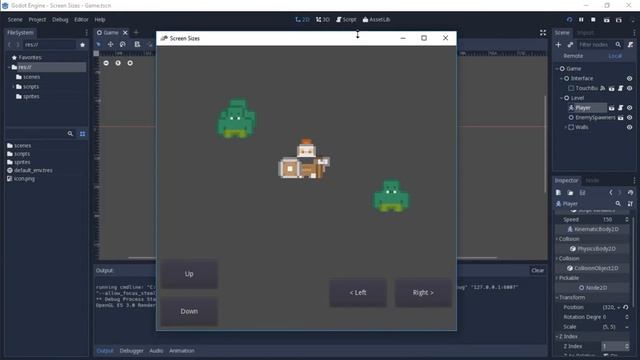Open the Editor menu

pyautogui.click(x=81, y=20)
